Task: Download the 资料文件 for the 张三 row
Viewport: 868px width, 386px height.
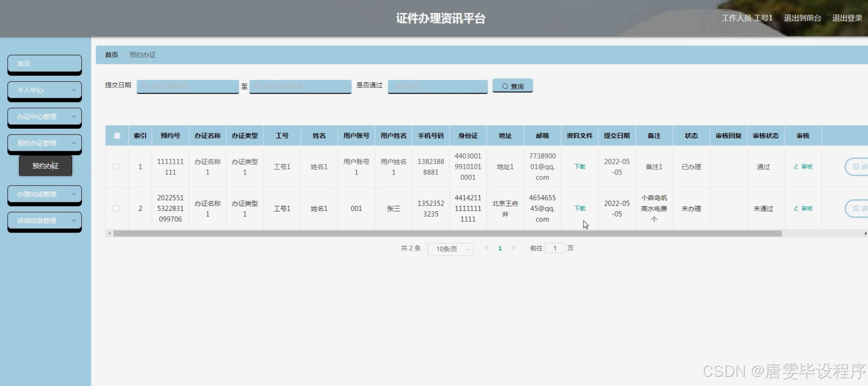Action: click(x=580, y=209)
